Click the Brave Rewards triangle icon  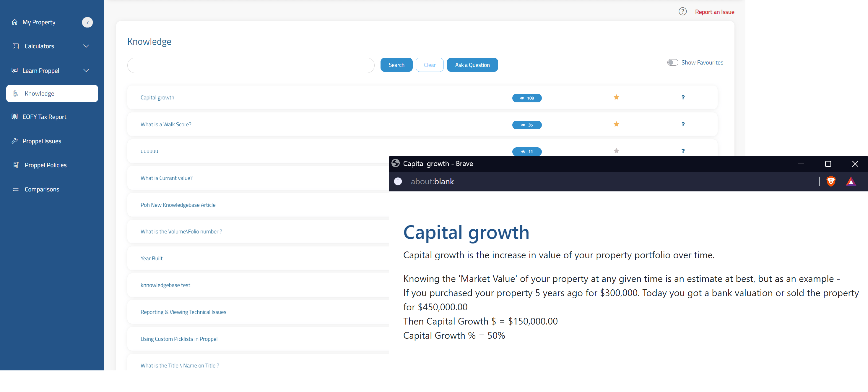(851, 181)
